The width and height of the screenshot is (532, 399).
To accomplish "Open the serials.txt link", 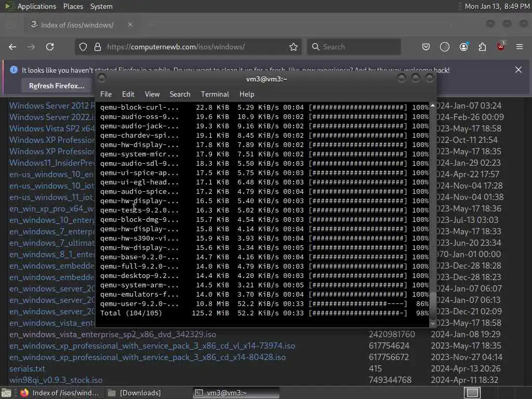I will (27, 369).
